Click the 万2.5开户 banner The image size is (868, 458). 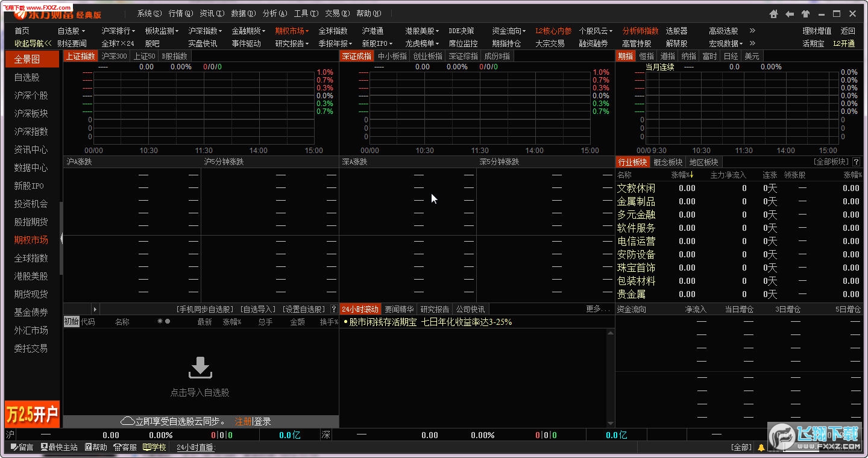pyautogui.click(x=32, y=414)
